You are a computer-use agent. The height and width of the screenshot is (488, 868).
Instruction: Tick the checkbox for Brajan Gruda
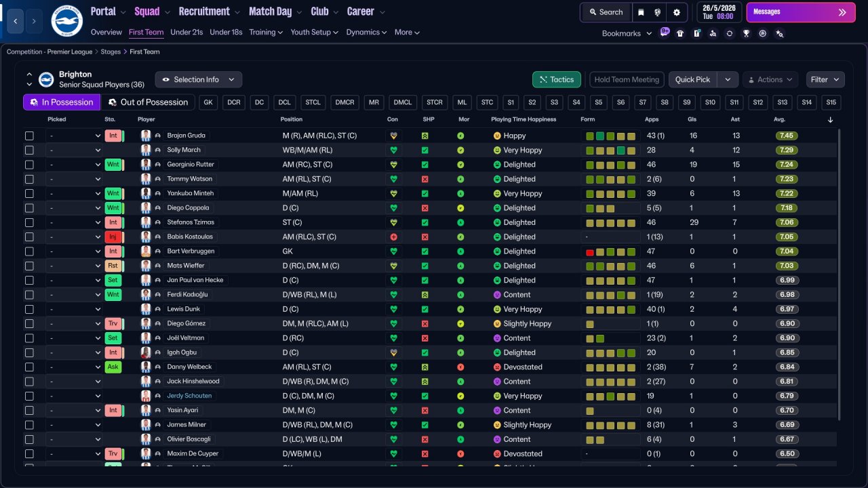tap(29, 136)
